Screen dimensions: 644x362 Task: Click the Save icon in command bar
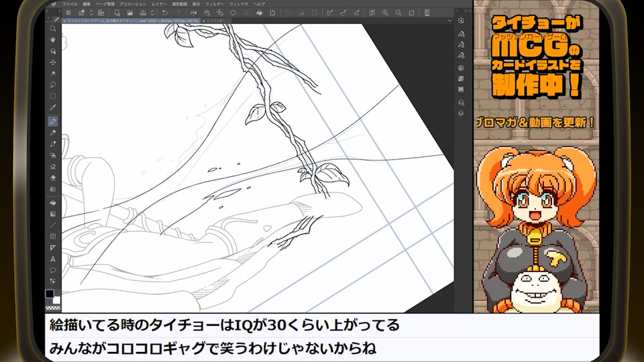point(143,13)
